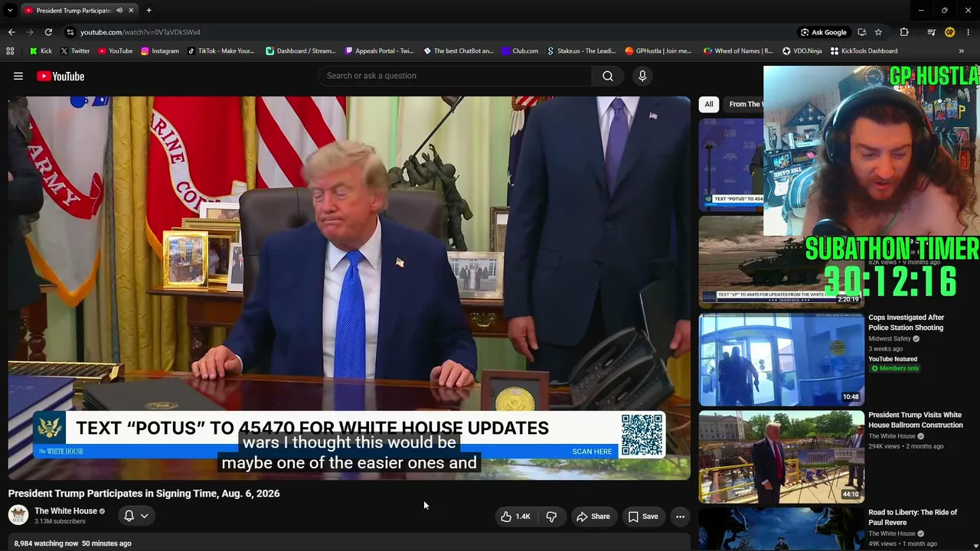Open the apps grid in bookmarks bar
980x551 pixels.
(10, 51)
